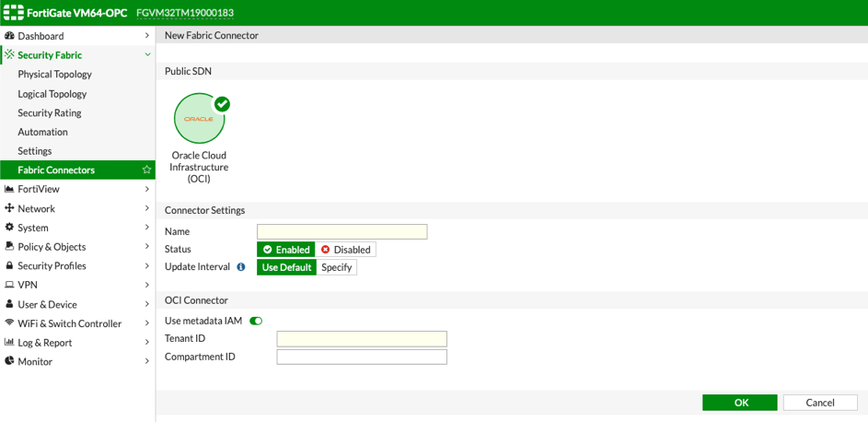The height and width of the screenshot is (422, 868).
Task: Favorite Fabric Connectors with the star icon
Action: pos(146,170)
